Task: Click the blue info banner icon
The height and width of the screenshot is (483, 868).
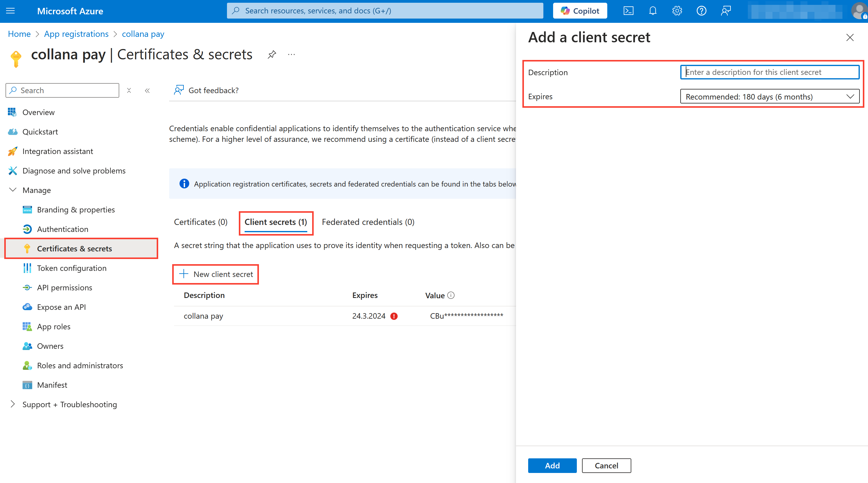Action: click(x=184, y=184)
